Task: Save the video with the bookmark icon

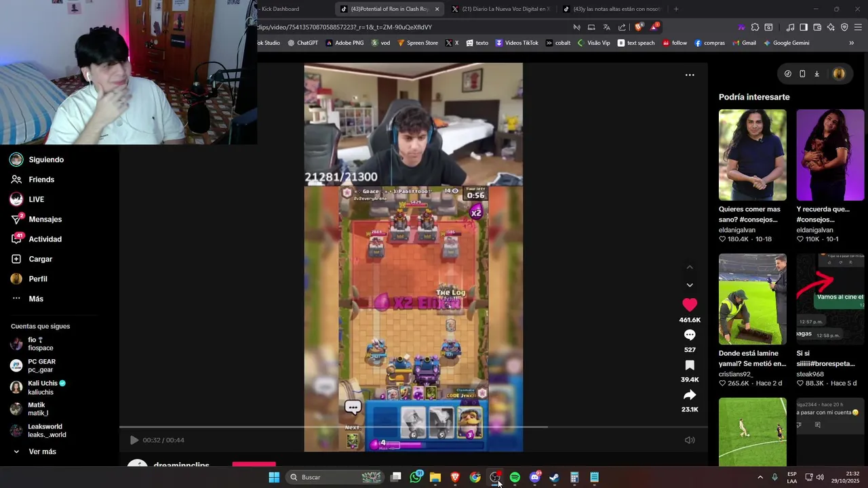Action: click(x=690, y=365)
